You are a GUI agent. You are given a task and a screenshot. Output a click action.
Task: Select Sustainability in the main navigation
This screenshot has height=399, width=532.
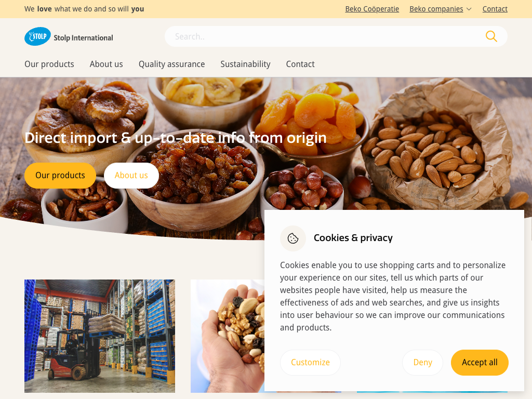coord(245,64)
